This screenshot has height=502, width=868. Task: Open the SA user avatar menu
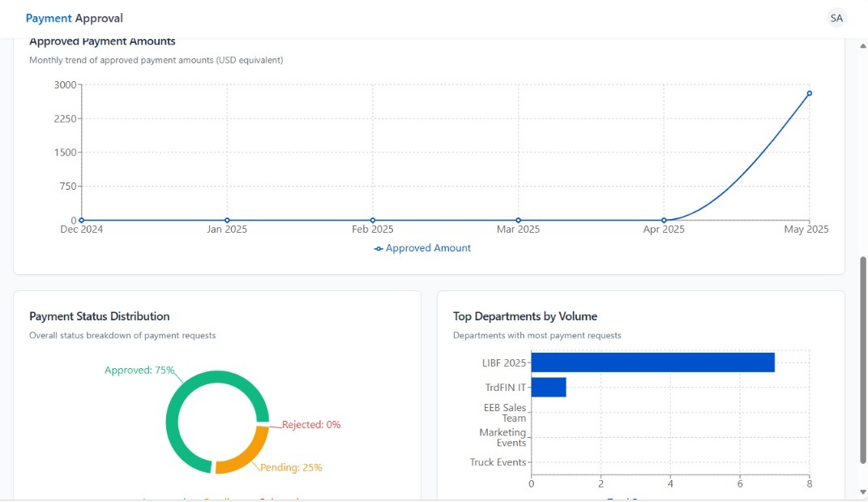[836, 18]
